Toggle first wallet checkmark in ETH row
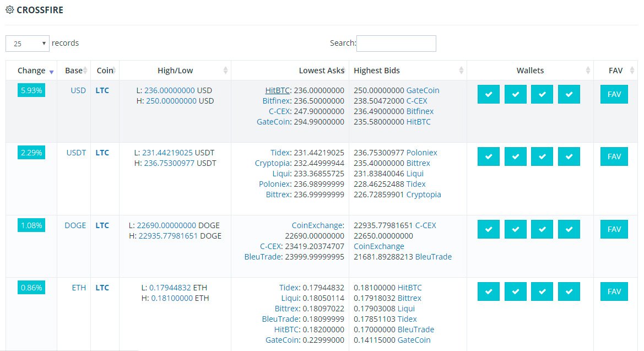Screen dimensions: 644x351 (489, 291)
